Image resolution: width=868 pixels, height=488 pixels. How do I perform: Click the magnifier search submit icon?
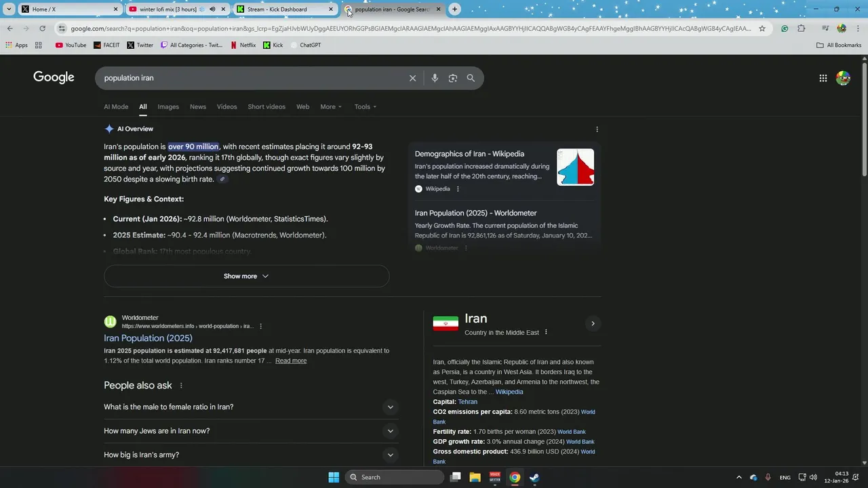471,78
